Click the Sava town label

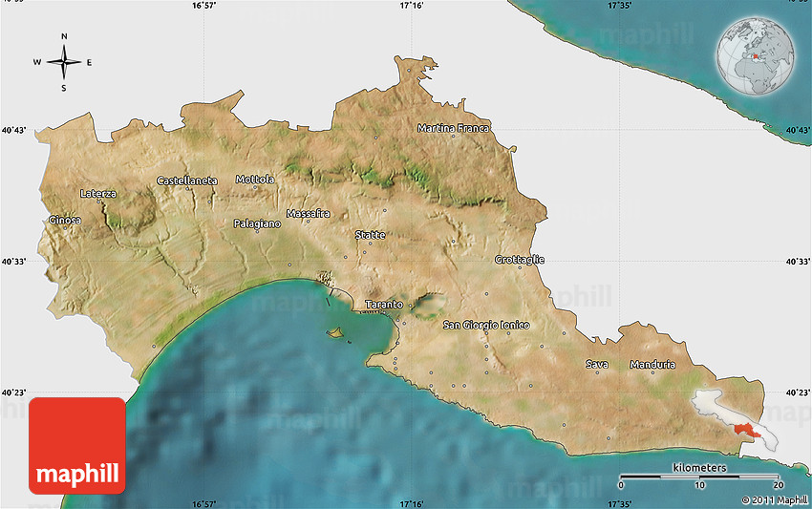[597, 365]
